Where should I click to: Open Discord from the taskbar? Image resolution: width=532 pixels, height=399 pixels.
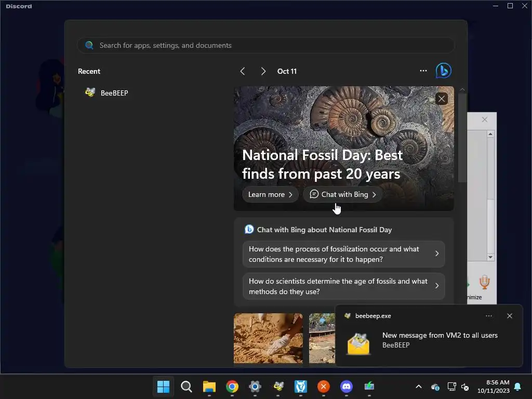coord(347,386)
